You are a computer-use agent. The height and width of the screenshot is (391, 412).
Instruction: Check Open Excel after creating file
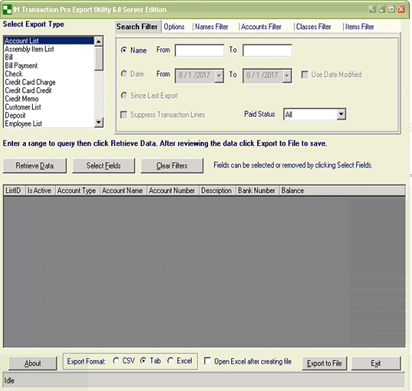coord(207,361)
